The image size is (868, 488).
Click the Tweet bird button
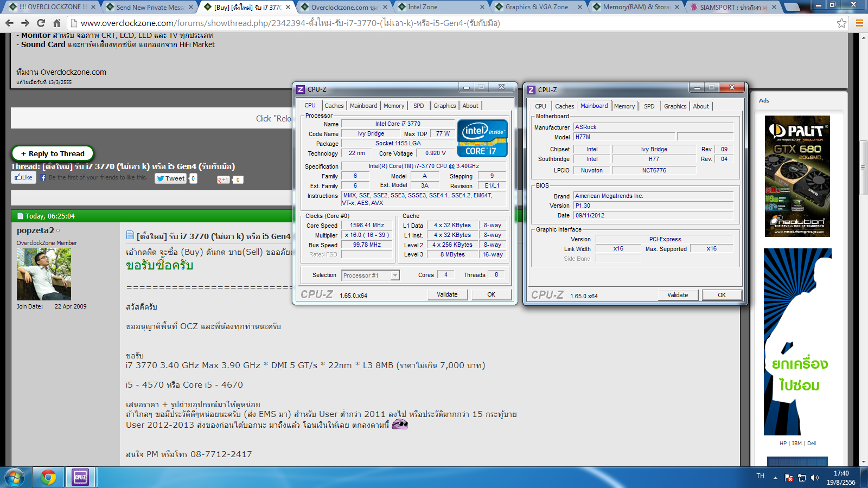170,178
